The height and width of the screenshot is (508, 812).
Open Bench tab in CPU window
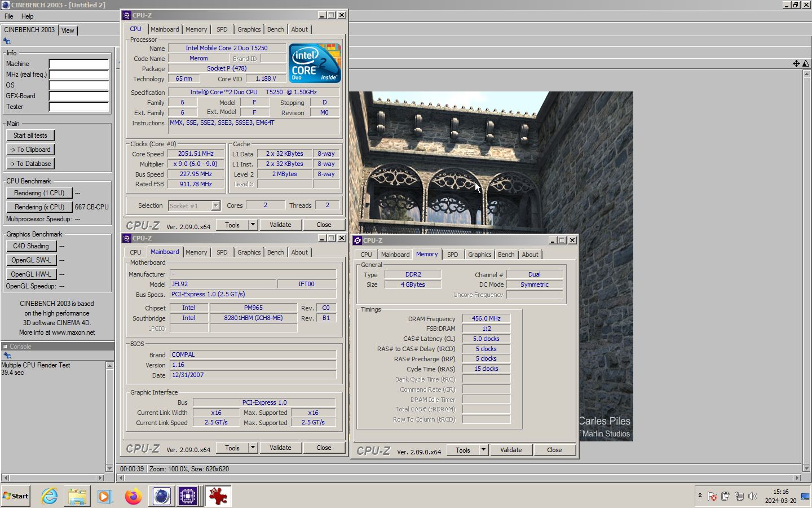pyautogui.click(x=276, y=29)
